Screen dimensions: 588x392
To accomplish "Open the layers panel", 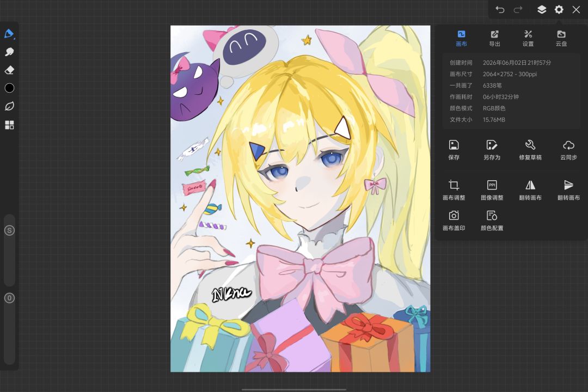I will 542,9.
